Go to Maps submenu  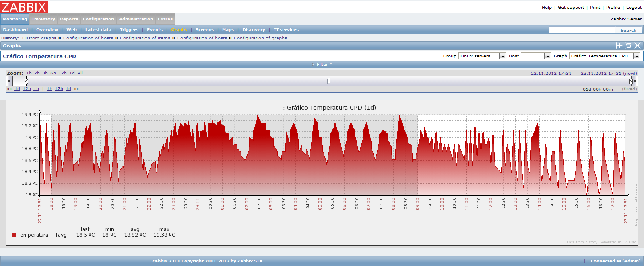coord(228,30)
